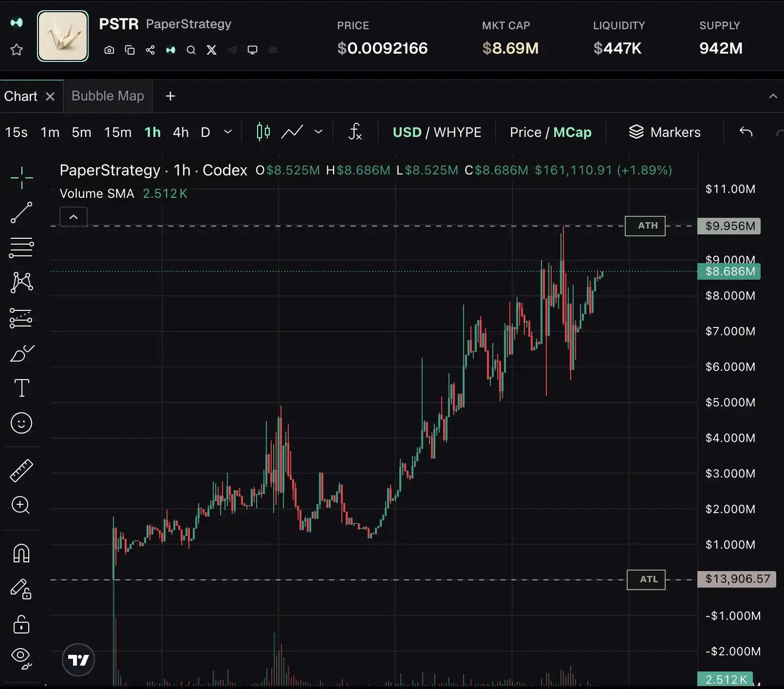The height and width of the screenshot is (689, 784).
Task: Close the Chart tab
Action: coord(50,96)
